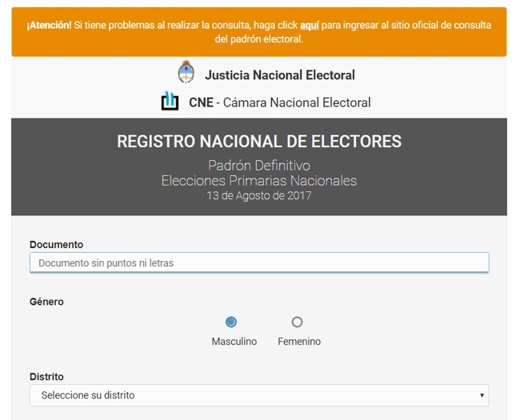520x420 pixels.
Task: Click the '¡Atención!' text in orange banner
Action: (x=49, y=25)
